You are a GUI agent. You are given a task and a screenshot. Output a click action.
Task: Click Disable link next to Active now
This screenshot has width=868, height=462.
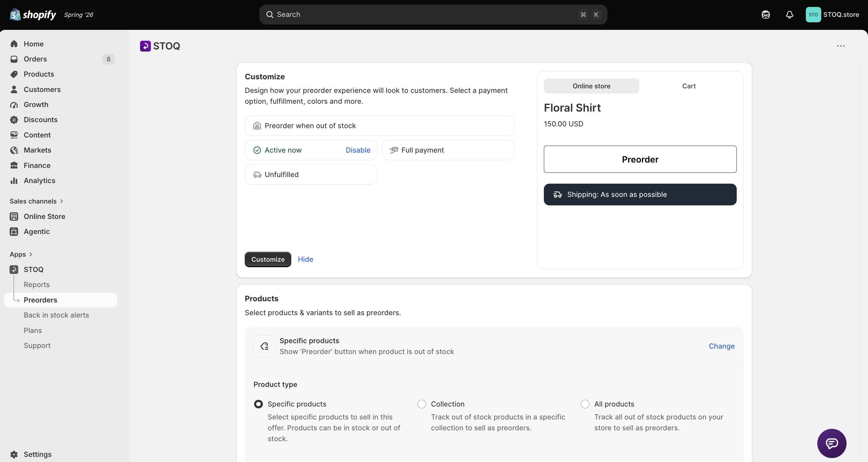(x=358, y=150)
